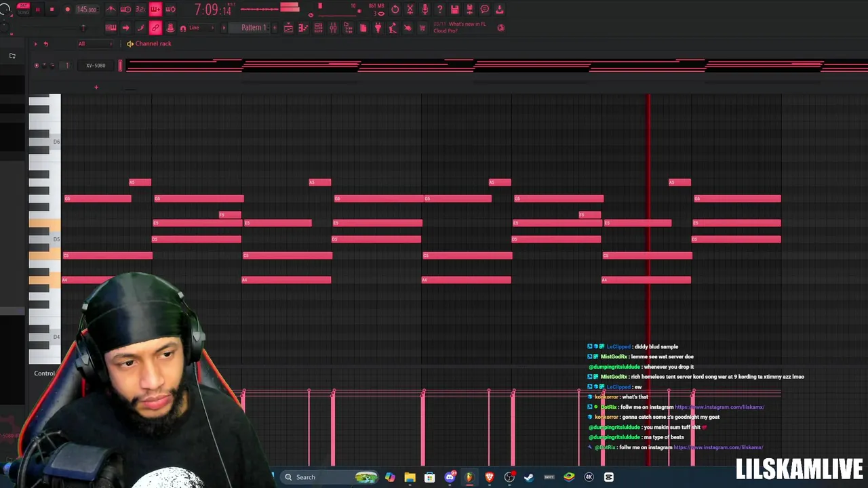Image resolution: width=868 pixels, height=488 pixels.
Task: Open the Playlist view icon
Action: (x=288, y=28)
